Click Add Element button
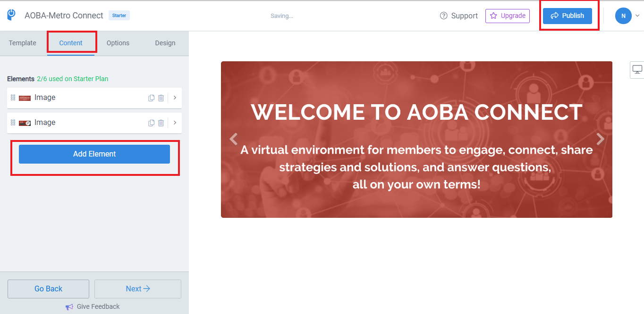 click(x=94, y=154)
